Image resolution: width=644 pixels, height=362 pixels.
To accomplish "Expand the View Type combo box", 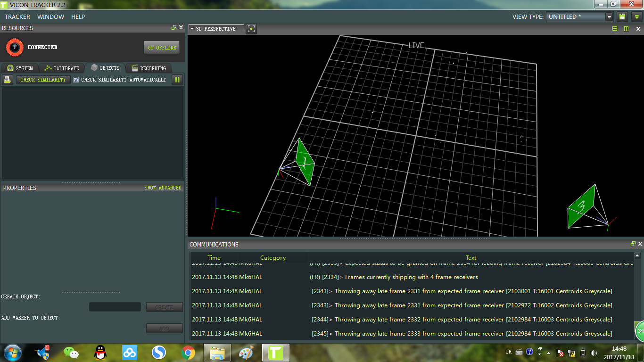I will (x=609, y=16).
